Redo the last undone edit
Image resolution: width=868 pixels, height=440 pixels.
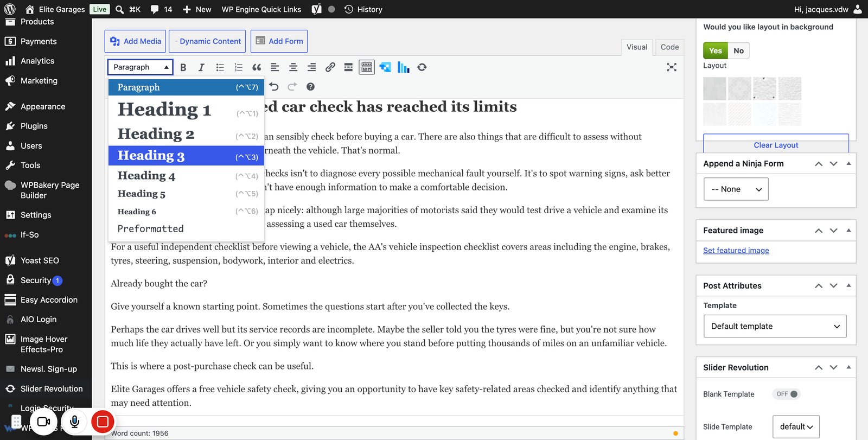click(292, 87)
